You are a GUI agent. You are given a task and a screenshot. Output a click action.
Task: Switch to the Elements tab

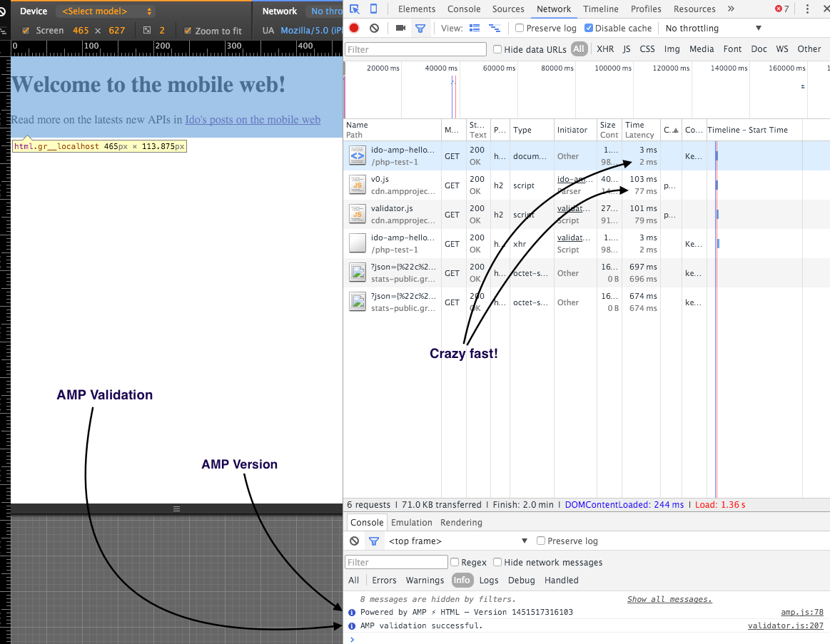pos(417,9)
